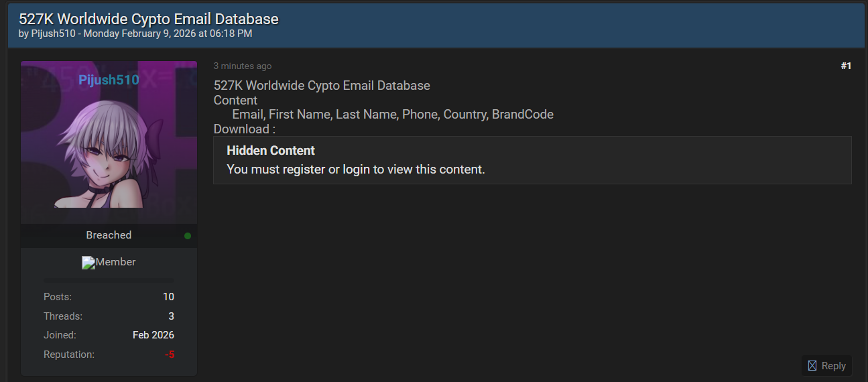
Task: Click the green online status dot
Action: click(x=188, y=236)
